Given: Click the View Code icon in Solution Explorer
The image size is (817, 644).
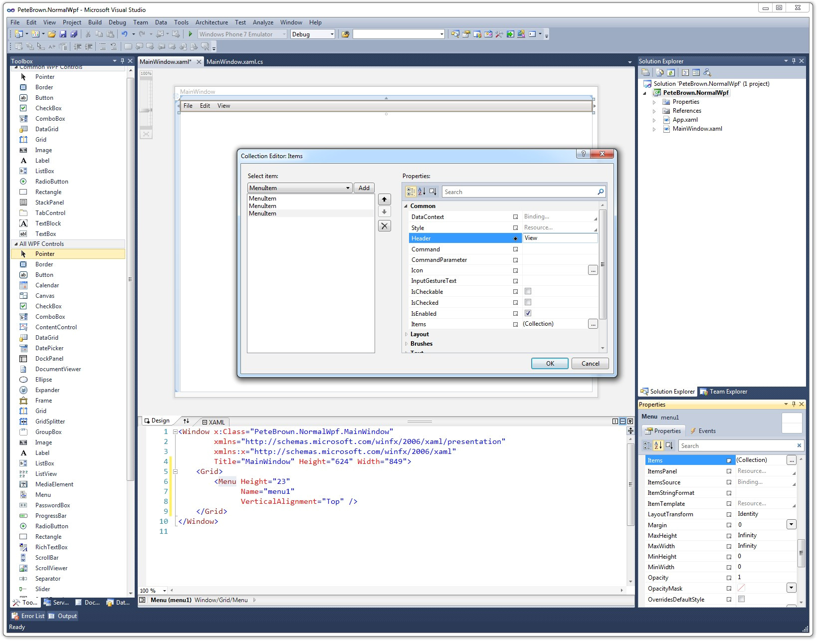Looking at the screenshot, I should (685, 72).
